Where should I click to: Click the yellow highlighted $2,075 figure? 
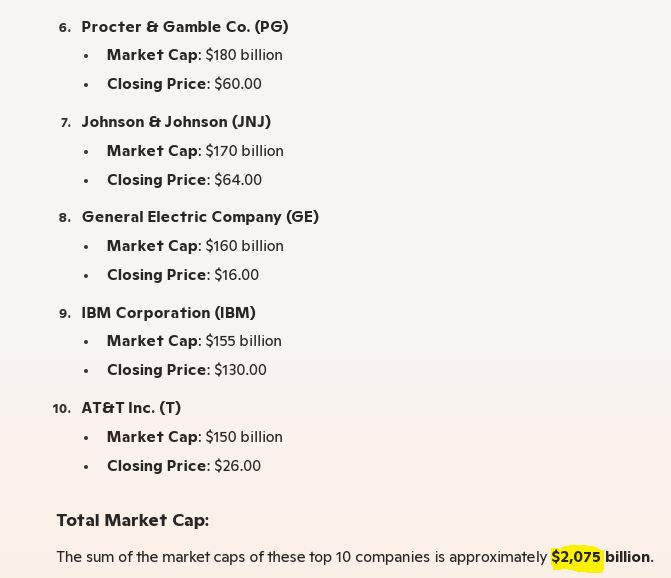576,557
